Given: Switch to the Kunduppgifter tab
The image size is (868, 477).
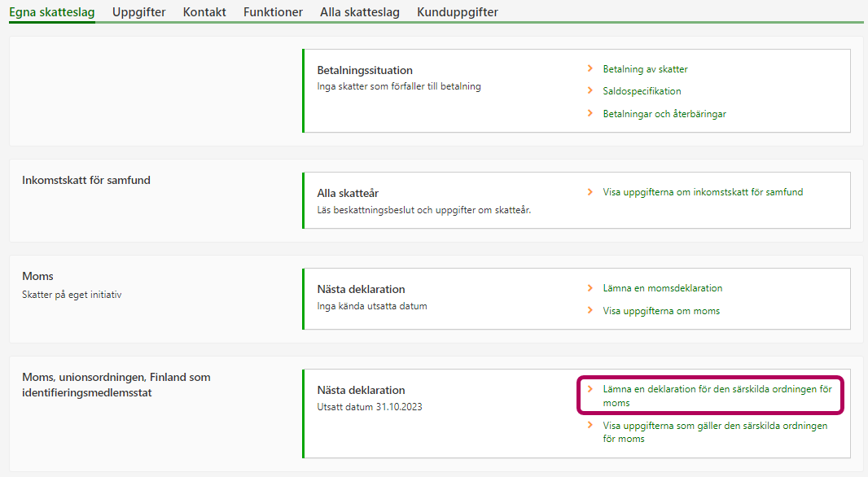Looking at the screenshot, I should (457, 12).
